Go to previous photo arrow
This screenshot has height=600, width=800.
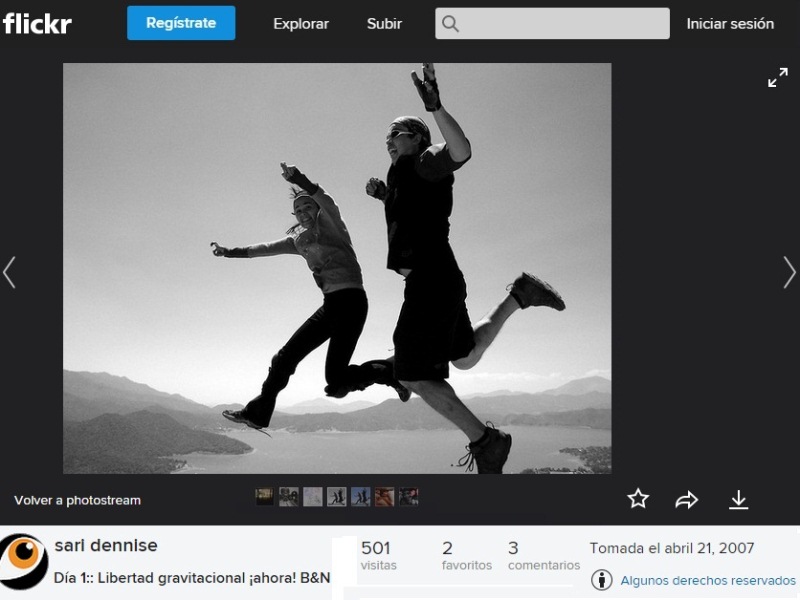9,272
